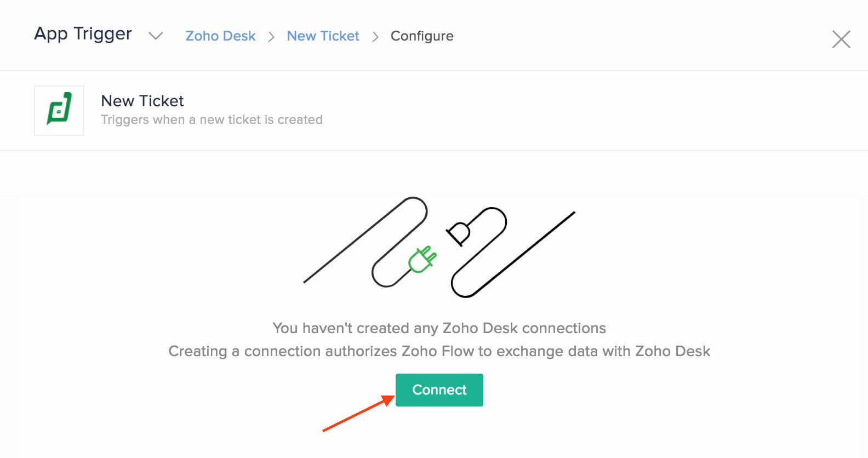This screenshot has height=458, width=868.
Task: Click the App Trigger label
Action: point(83,34)
